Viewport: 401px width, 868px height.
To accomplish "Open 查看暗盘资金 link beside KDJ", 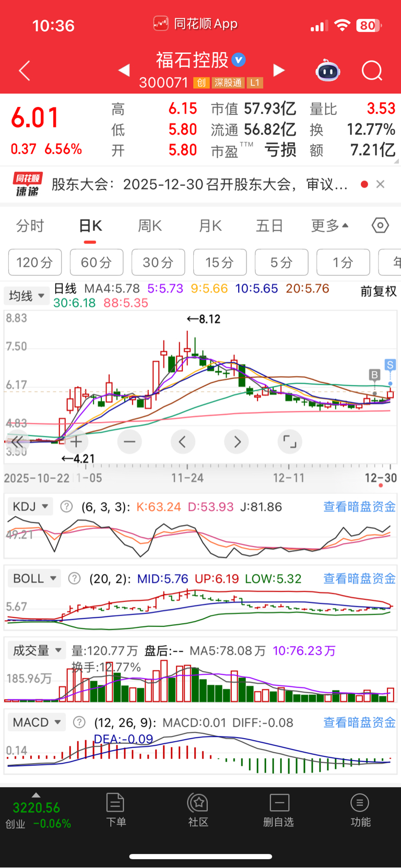I will 359,506.
